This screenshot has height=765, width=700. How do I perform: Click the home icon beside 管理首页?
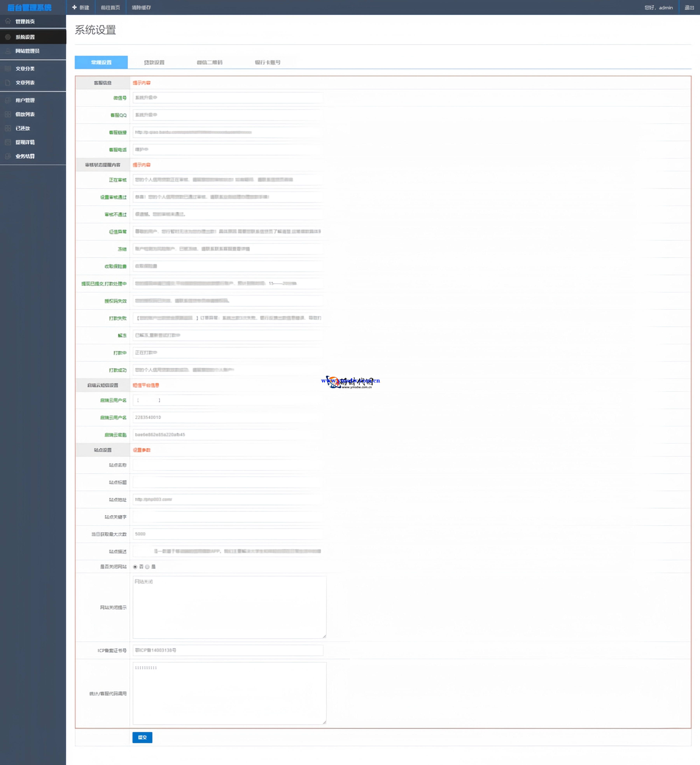[8, 21]
